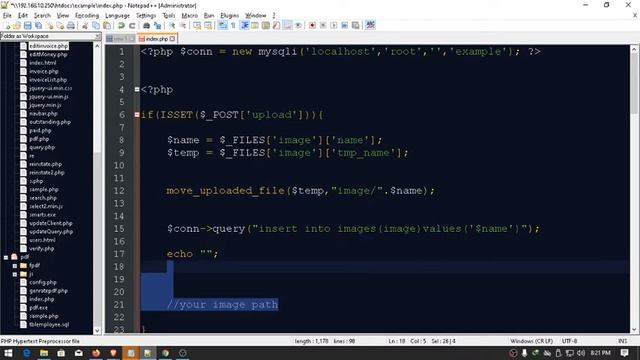This screenshot has width=640, height=360.
Task: Open the notification action center
Action: (x=624, y=353)
